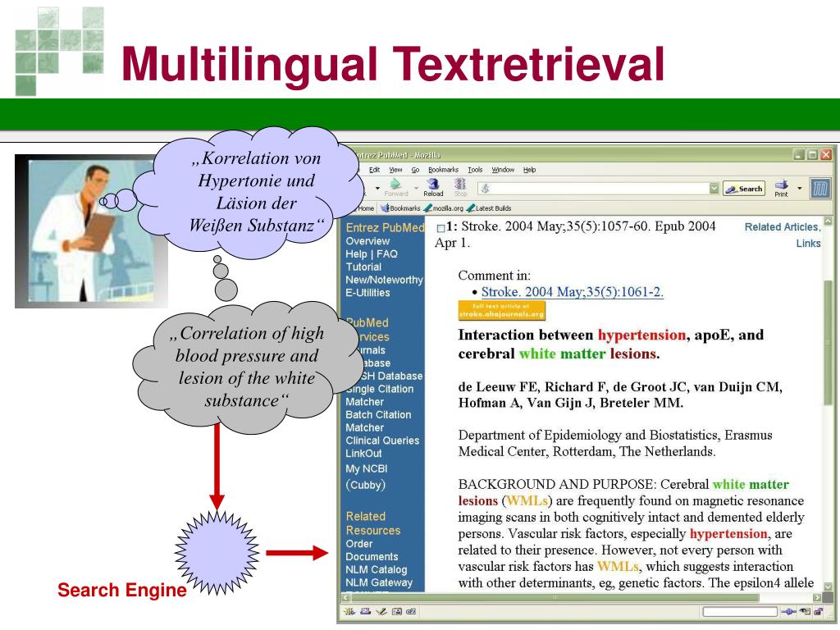This screenshot has width=840, height=630.
Task: Open the Edit menu
Action: click(x=374, y=170)
